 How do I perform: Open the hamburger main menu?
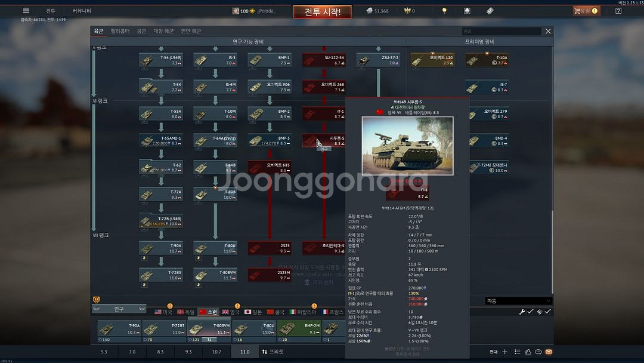pyautogui.click(x=26, y=11)
